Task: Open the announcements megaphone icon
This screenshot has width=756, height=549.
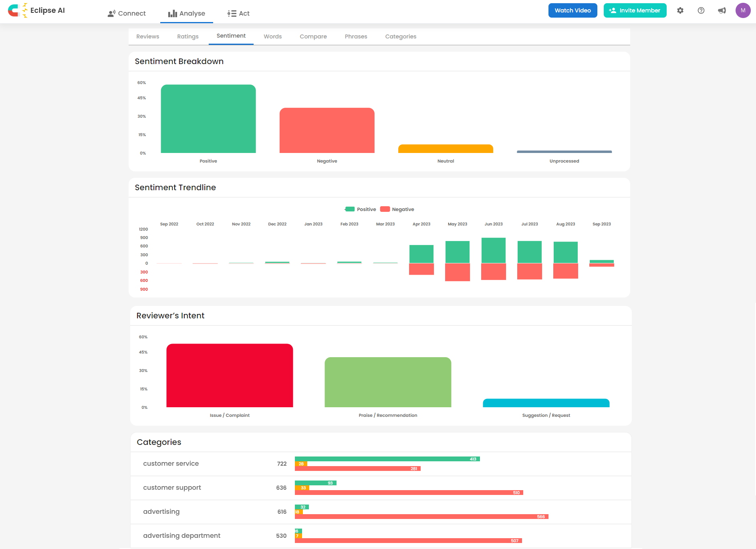Action: (722, 10)
